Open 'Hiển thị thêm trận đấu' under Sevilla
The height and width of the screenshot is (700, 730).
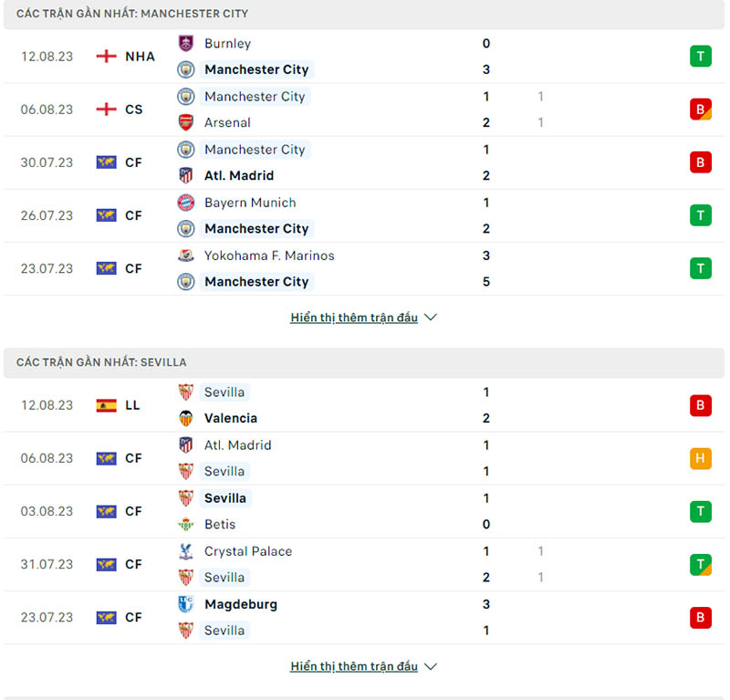[x=354, y=666]
